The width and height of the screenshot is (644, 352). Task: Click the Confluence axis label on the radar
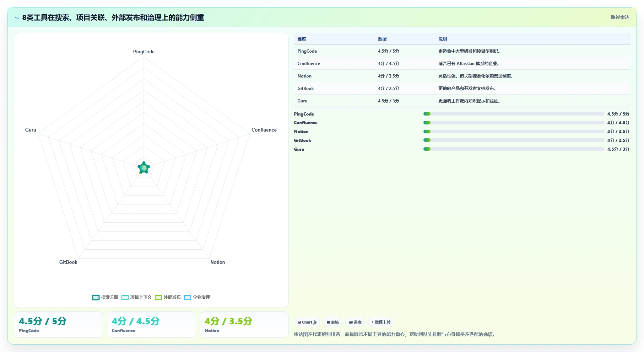tap(264, 130)
